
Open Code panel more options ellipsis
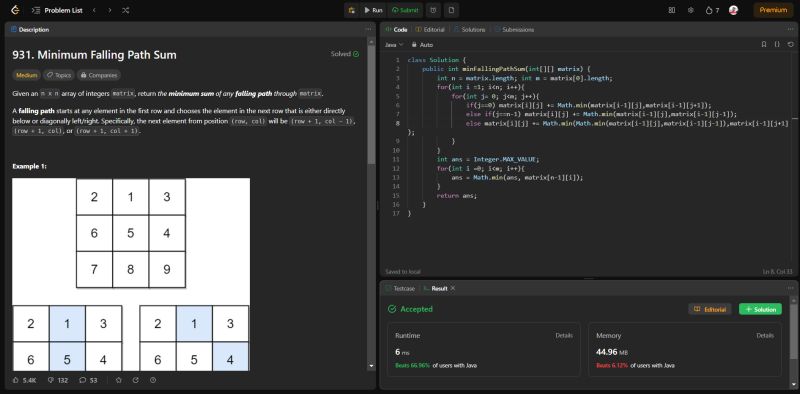pyautogui.click(x=790, y=30)
